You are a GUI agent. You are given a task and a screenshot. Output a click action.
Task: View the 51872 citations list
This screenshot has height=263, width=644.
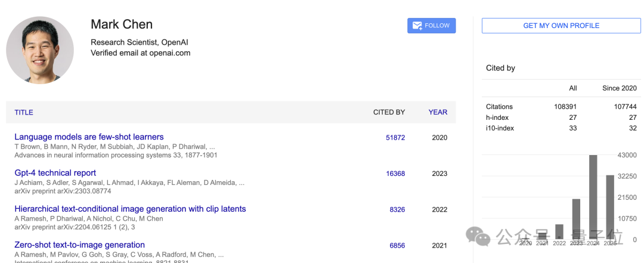[x=395, y=138]
